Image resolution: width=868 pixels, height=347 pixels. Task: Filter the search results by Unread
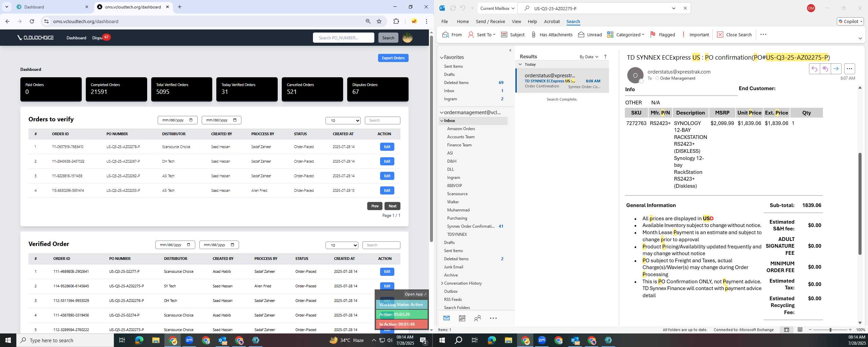click(590, 35)
